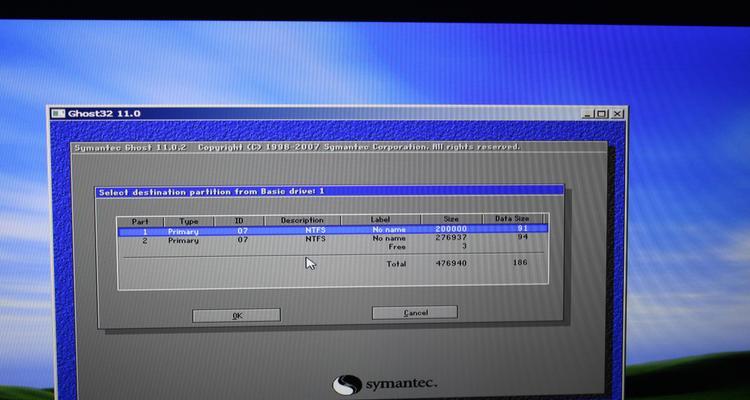Maximize the Ghost32 11.0 window
This screenshot has height=400, width=750.
point(602,114)
